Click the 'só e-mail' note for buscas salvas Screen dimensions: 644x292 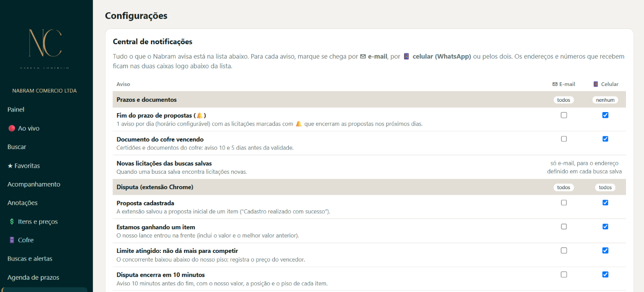(x=584, y=167)
